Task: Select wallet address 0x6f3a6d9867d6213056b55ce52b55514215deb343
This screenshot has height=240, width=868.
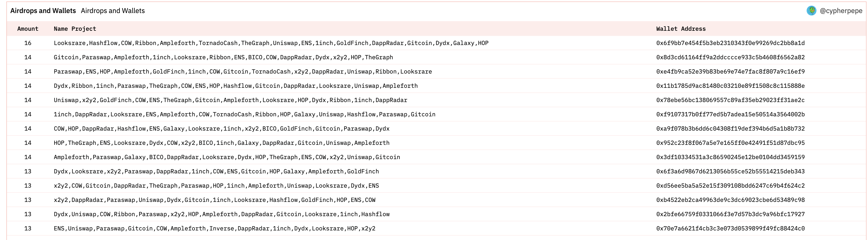Action: [731, 171]
